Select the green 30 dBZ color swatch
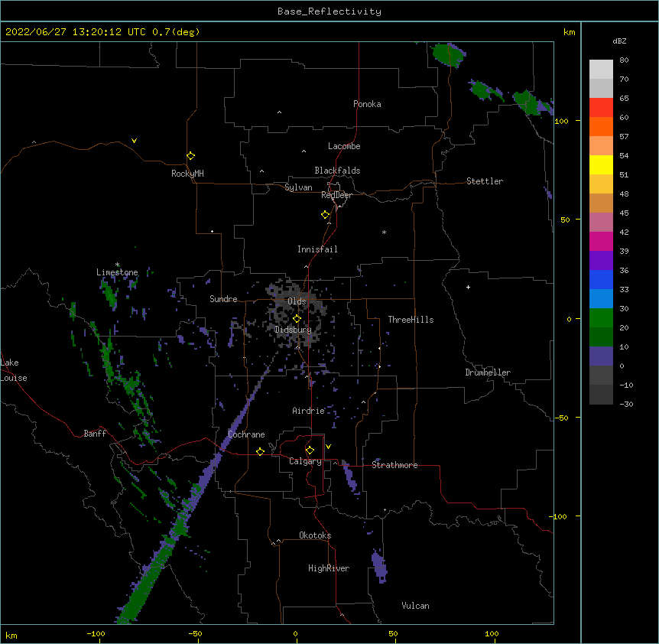 tap(601, 318)
